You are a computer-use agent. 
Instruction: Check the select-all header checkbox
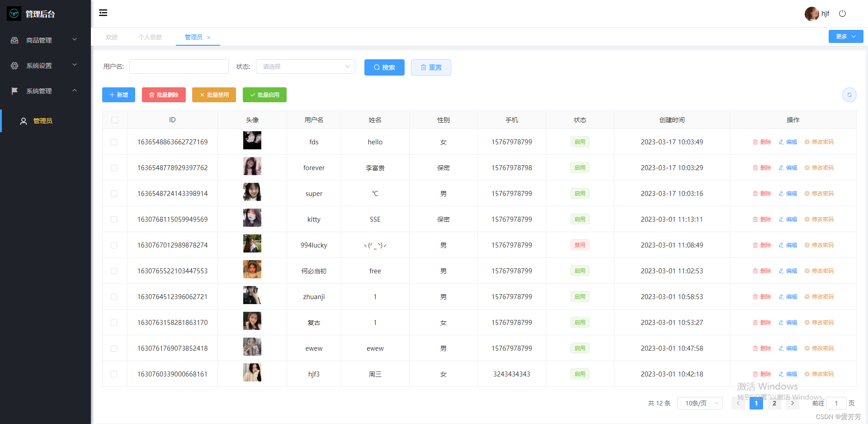pyautogui.click(x=115, y=120)
